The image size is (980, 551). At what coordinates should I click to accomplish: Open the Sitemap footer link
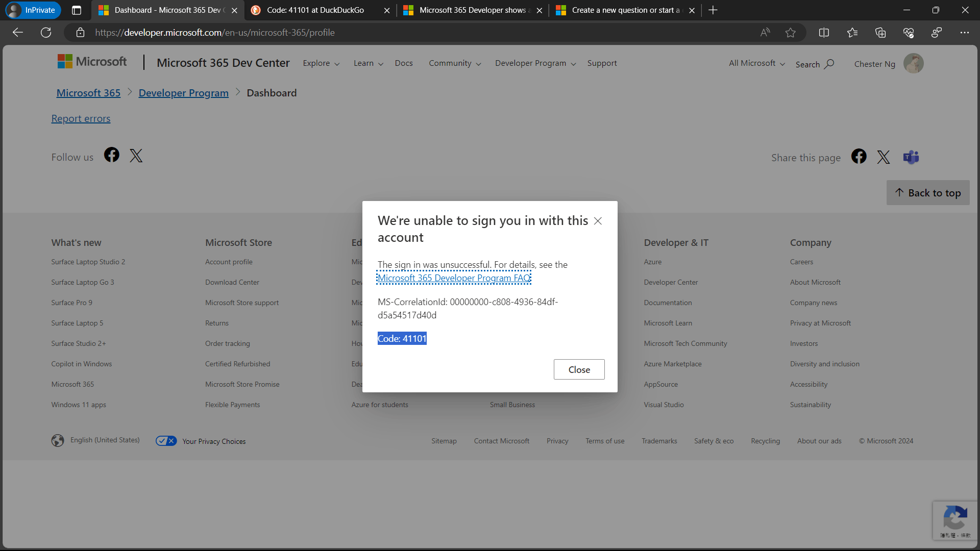[444, 441]
